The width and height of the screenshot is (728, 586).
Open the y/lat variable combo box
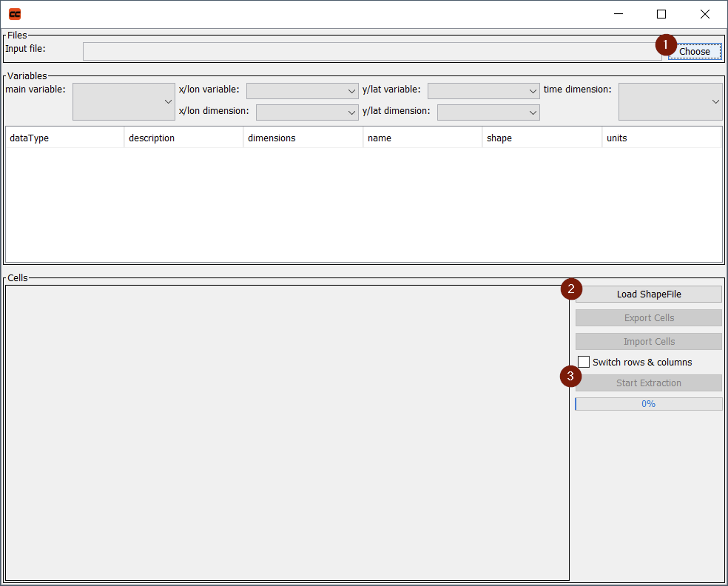(x=483, y=91)
